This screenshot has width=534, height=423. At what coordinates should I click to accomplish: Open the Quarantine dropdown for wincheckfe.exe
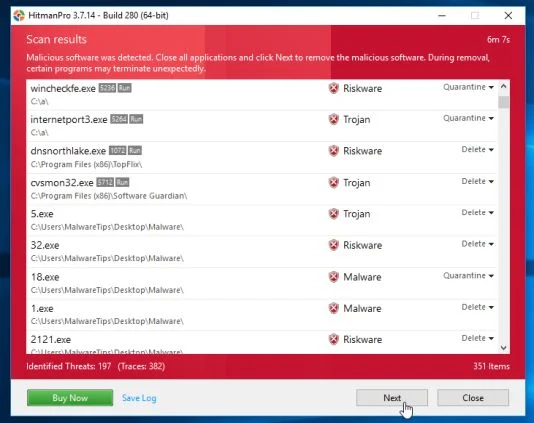tap(468, 87)
